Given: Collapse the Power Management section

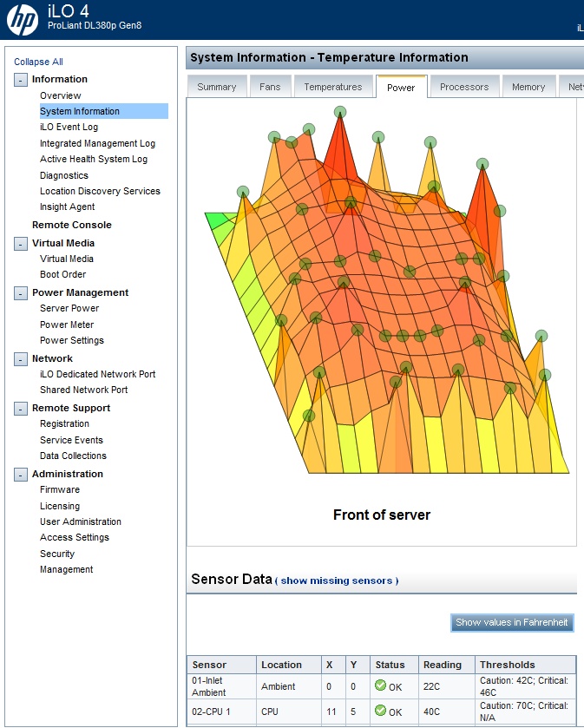Looking at the screenshot, I should point(21,293).
